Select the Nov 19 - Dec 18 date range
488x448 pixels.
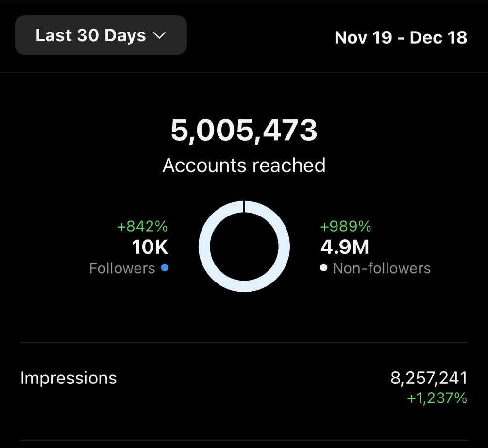tap(401, 37)
